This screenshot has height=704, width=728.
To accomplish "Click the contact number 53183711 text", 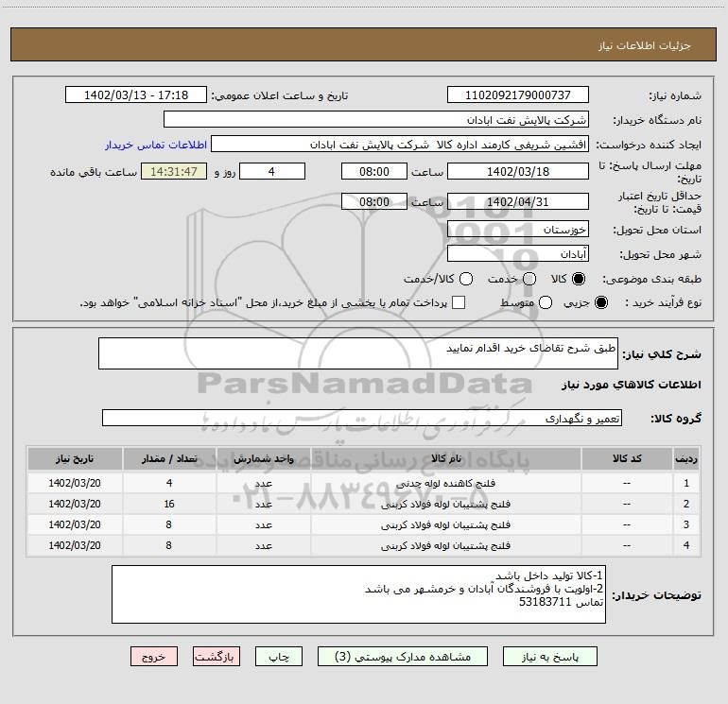I will pyautogui.click(x=545, y=602).
